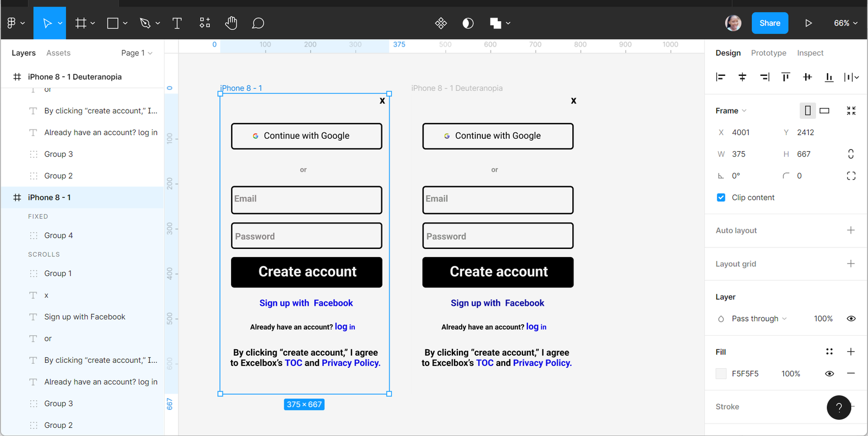868x436 pixels.
Task: Click the F5F5F5 fill color swatch
Action: [721, 374]
